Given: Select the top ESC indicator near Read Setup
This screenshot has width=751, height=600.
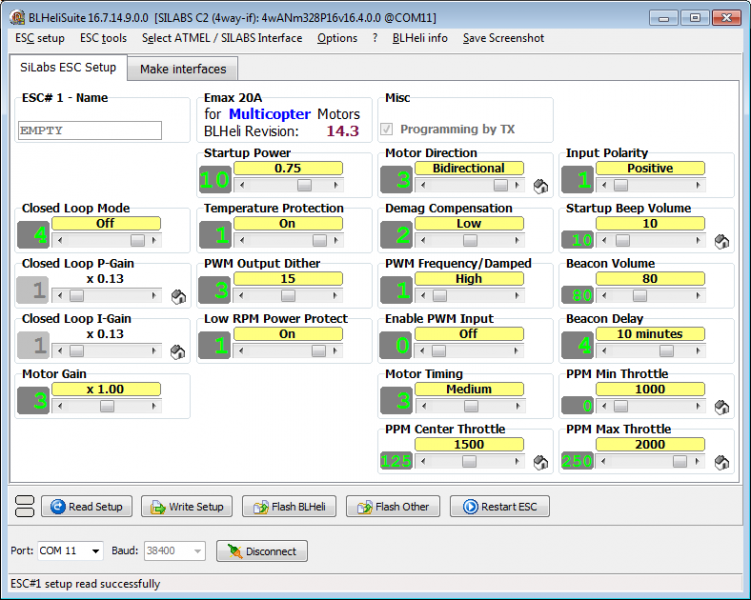Looking at the screenshot, I should coord(25,500).
